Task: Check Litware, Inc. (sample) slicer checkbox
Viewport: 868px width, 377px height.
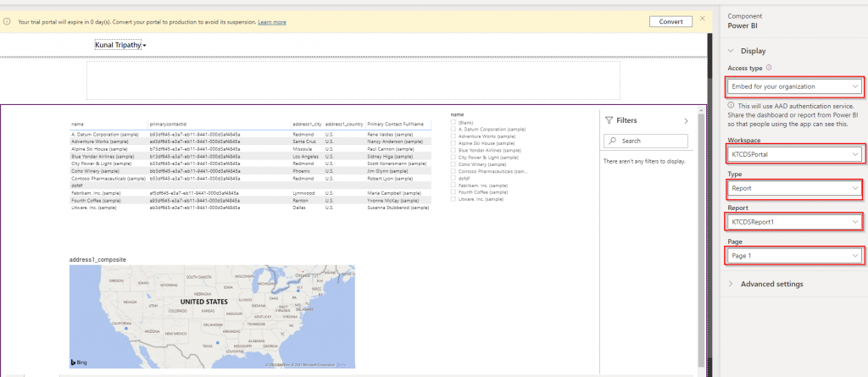Action: [453, 199]
